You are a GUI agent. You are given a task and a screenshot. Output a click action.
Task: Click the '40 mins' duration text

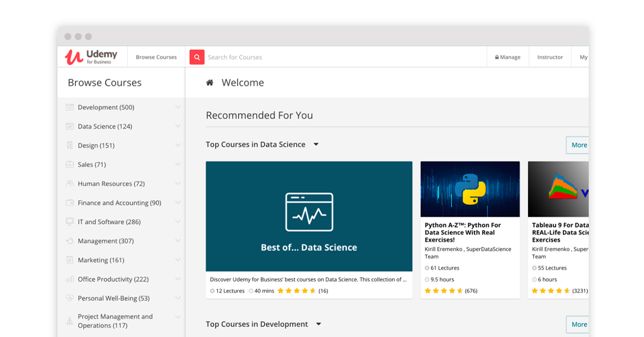pyautogui.click(x=264, y=291)
